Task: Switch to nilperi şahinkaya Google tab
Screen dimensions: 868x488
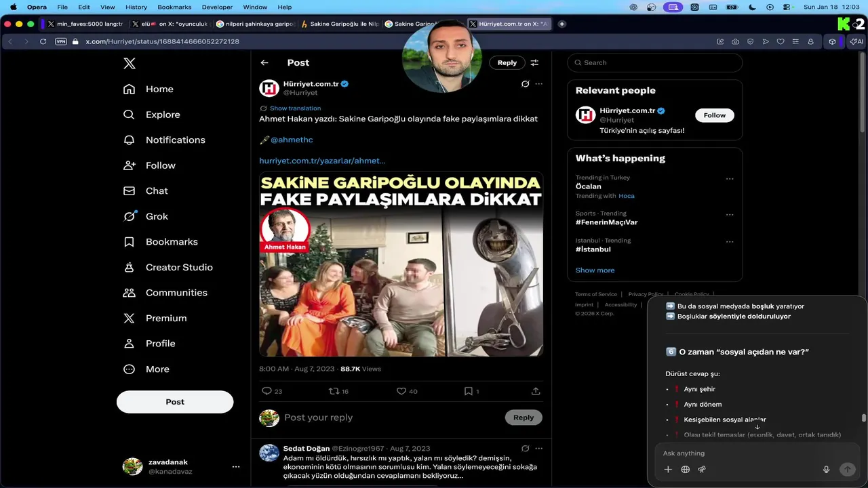Action: [256, 24]
